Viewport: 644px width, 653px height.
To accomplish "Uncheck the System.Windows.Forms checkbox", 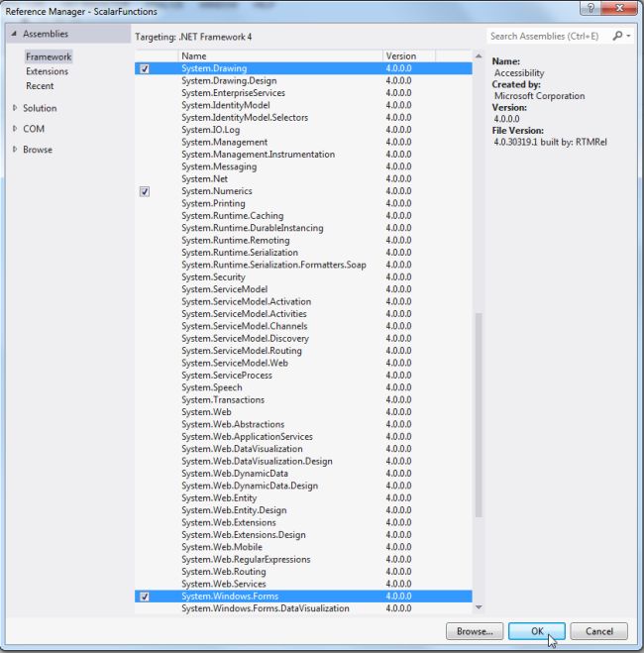I will (x=145, y=597).
